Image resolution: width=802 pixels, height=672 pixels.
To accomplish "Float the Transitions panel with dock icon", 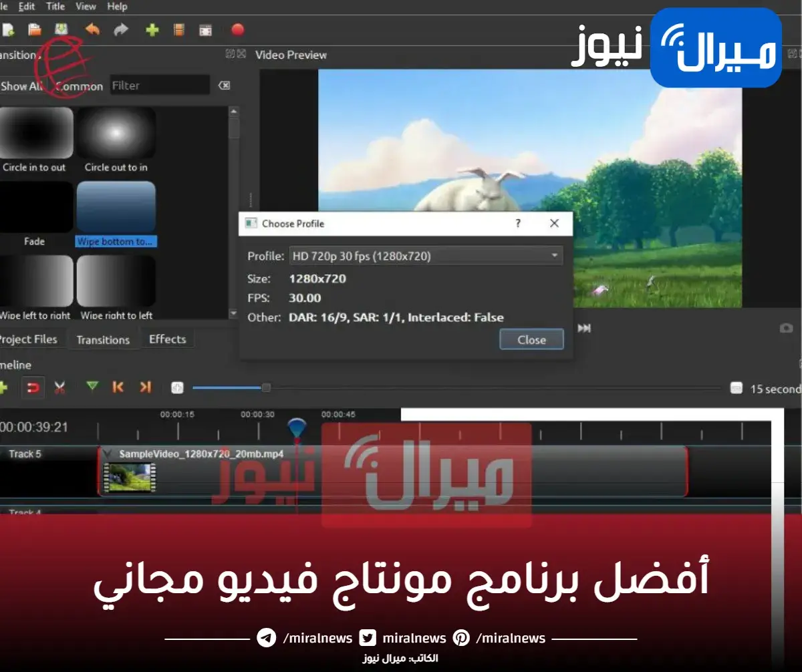I will point(230,53).
